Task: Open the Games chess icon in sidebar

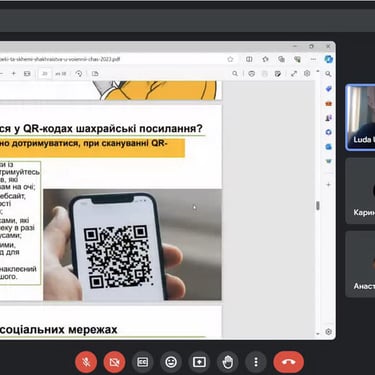Action: [x=328, y=118]
